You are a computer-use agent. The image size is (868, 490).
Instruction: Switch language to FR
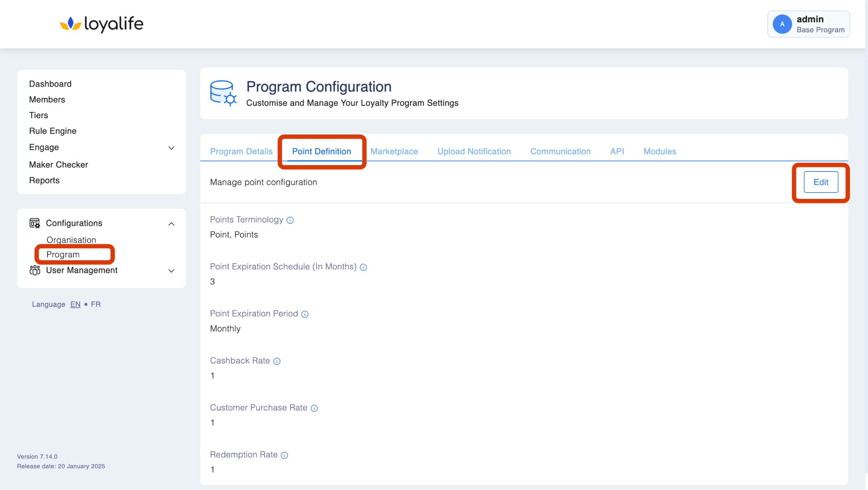[x=96, y=304]
